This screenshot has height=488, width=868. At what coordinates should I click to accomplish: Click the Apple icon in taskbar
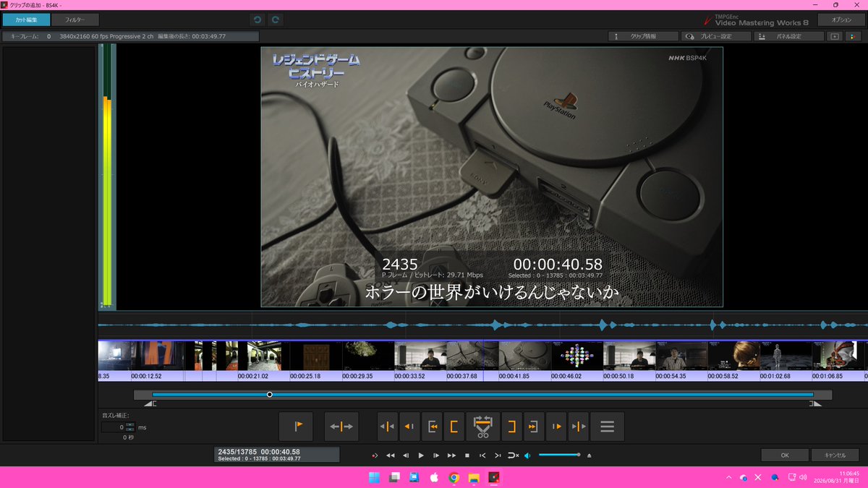tap(434, 477)
